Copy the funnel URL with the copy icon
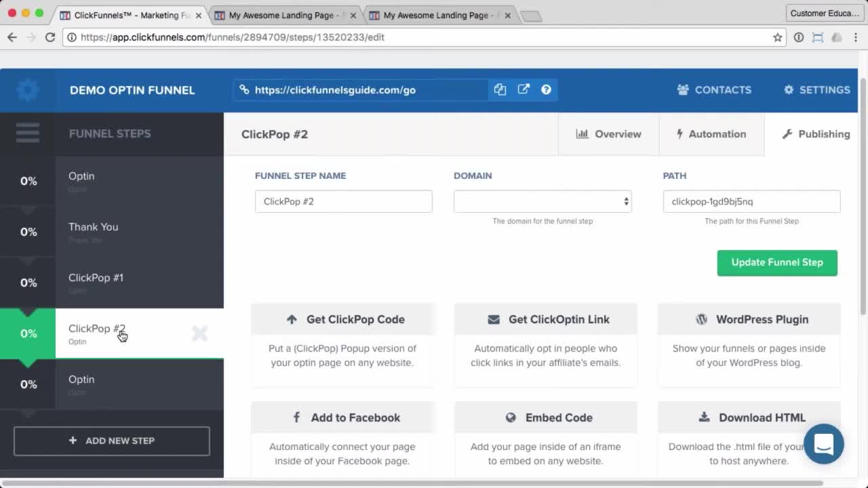This screenshot has width=868, height=488. [x=500, y=89]
